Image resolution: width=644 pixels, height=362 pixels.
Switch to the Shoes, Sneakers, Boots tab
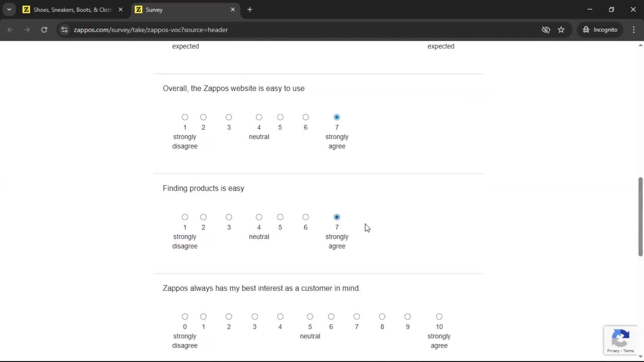pos(72,10)
